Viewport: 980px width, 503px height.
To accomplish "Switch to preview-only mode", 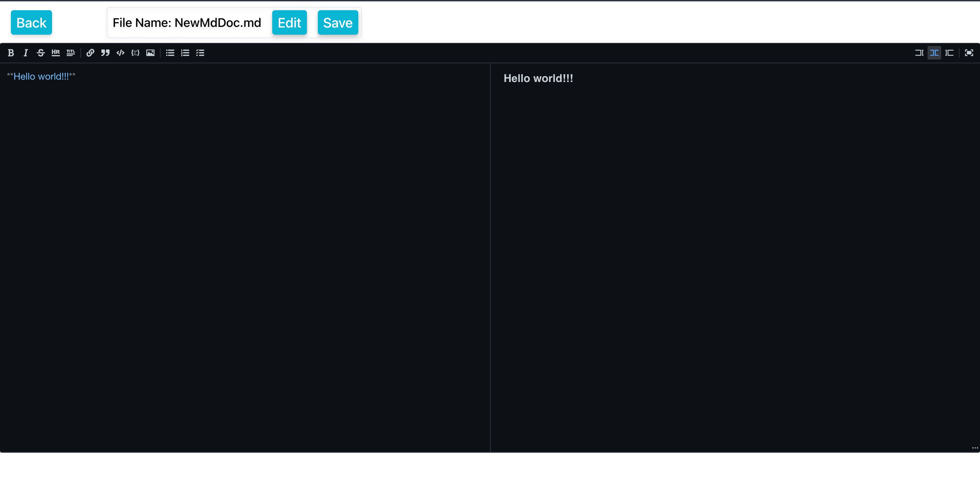I will point(949,53).
